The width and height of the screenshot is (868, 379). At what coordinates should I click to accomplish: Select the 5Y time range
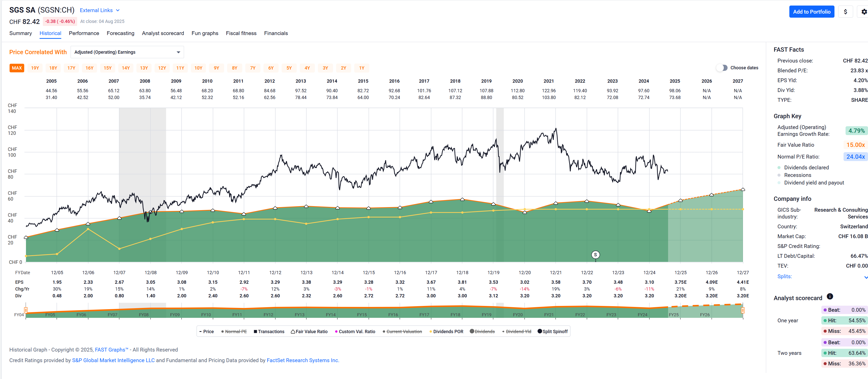tap(289, 68)
